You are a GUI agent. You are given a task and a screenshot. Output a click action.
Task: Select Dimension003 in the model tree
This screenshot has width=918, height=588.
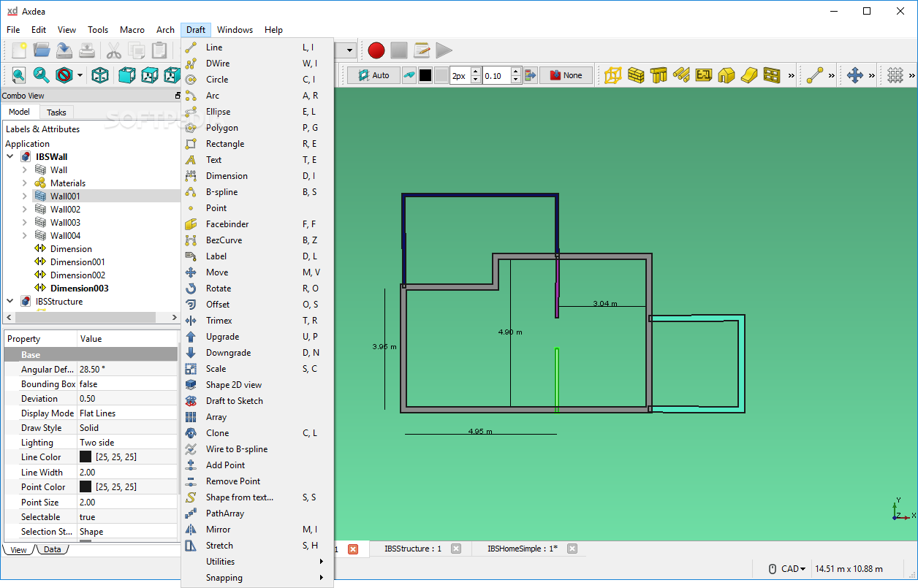click(79, 289)
